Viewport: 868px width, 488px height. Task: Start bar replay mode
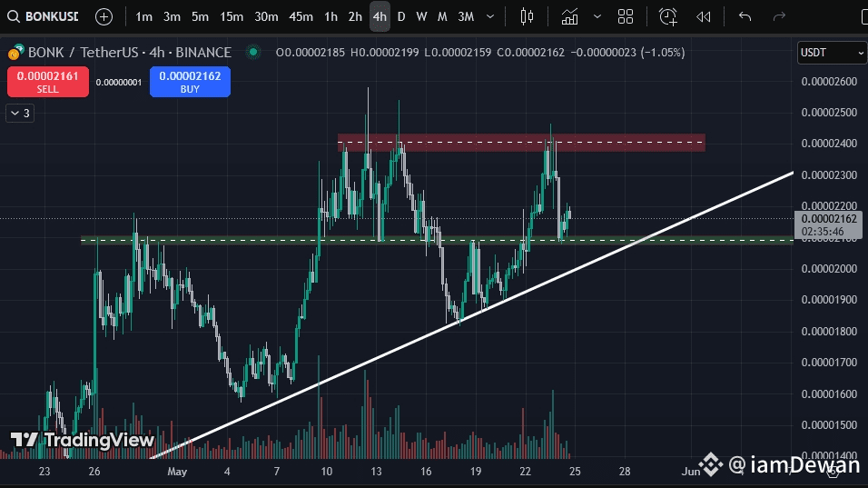pyautogui.click(x=703, y=16)
